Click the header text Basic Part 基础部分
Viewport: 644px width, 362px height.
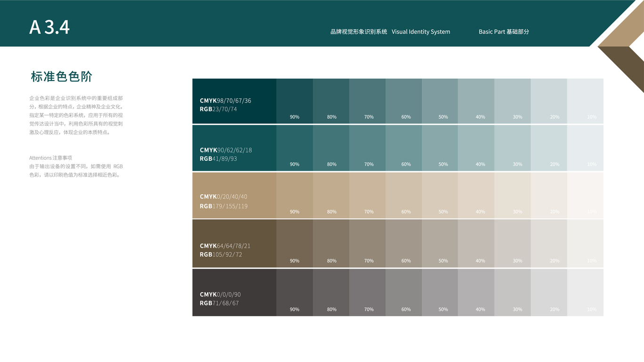[504, 32]
